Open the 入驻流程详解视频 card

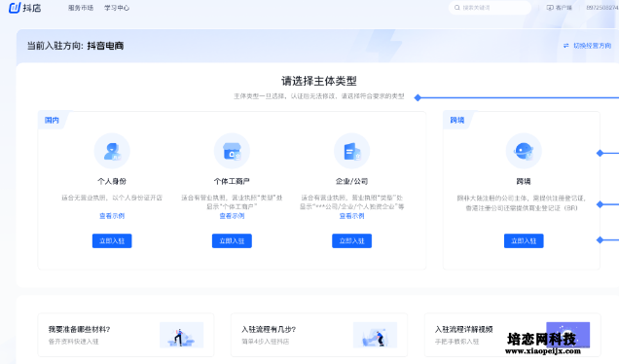pos(512,335)
